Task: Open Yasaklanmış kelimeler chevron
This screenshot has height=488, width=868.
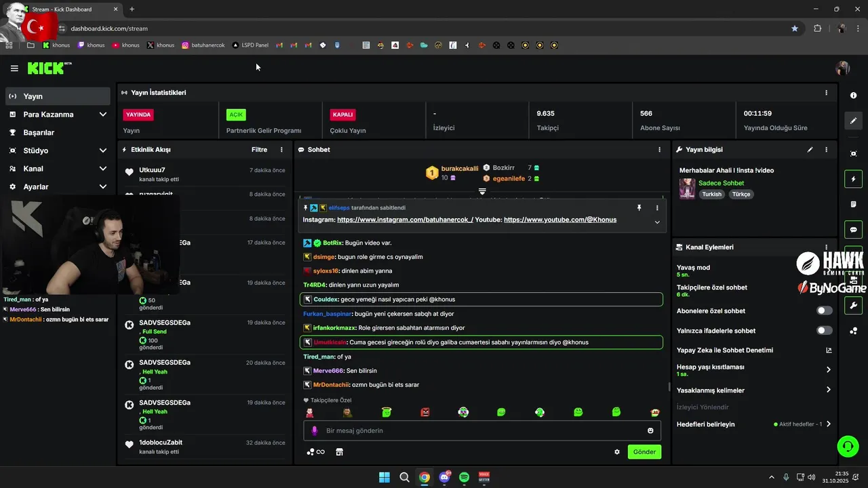Action: pos(829,390)
